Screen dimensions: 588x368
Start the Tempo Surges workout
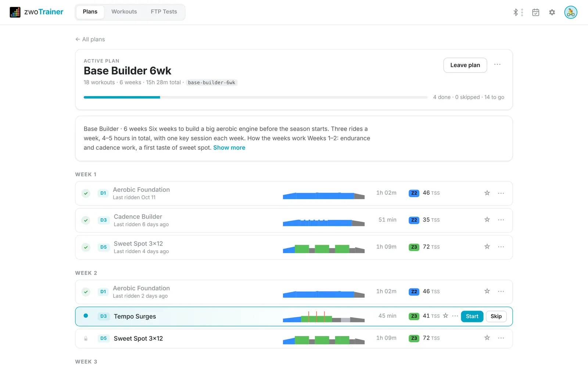pos(472,316)
